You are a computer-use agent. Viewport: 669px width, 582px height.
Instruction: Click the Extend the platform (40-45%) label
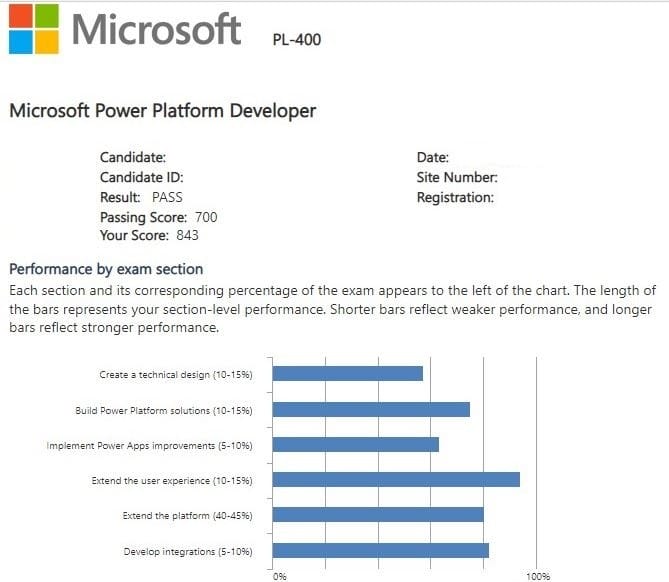coord(187,516)
